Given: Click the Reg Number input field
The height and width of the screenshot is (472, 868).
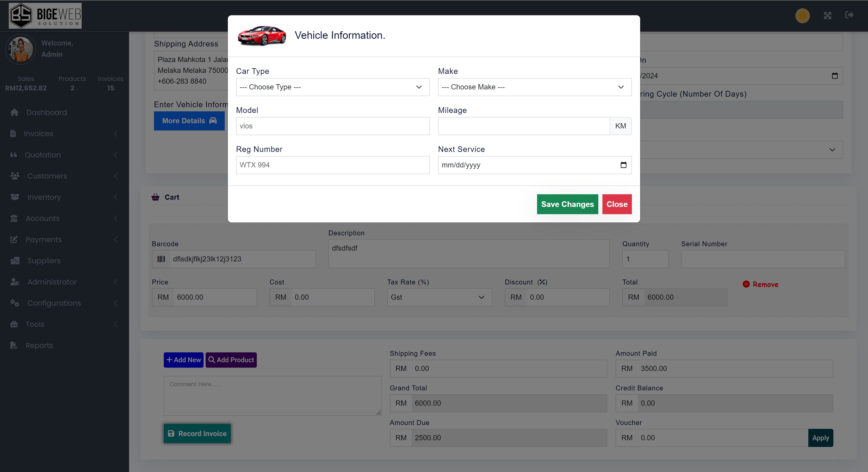Looking at the screenshot, I should point(332,165).
